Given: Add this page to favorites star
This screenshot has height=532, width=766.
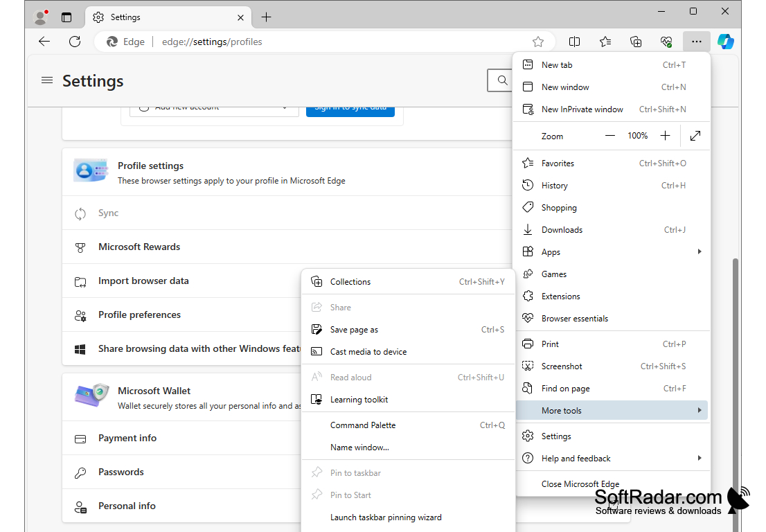Looking at the screenshot, I should [x=538, y=42].
